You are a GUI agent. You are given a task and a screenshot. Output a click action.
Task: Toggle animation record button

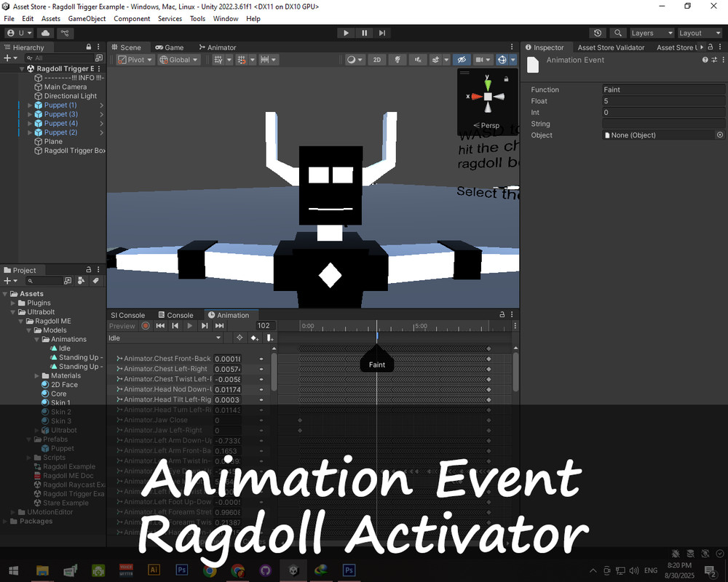tap(146, 326)
